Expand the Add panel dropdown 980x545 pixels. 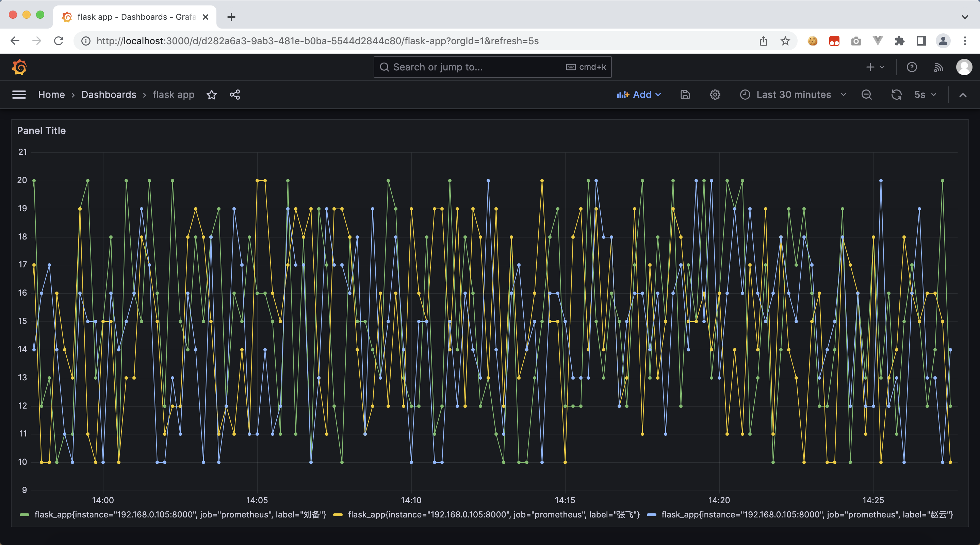point(639,95)
